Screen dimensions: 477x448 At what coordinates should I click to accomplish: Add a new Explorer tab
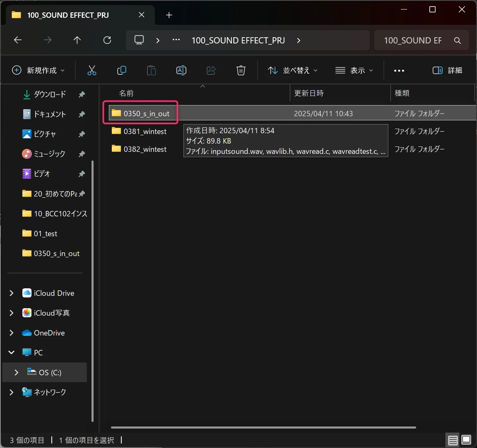click(x=169, y=15)
